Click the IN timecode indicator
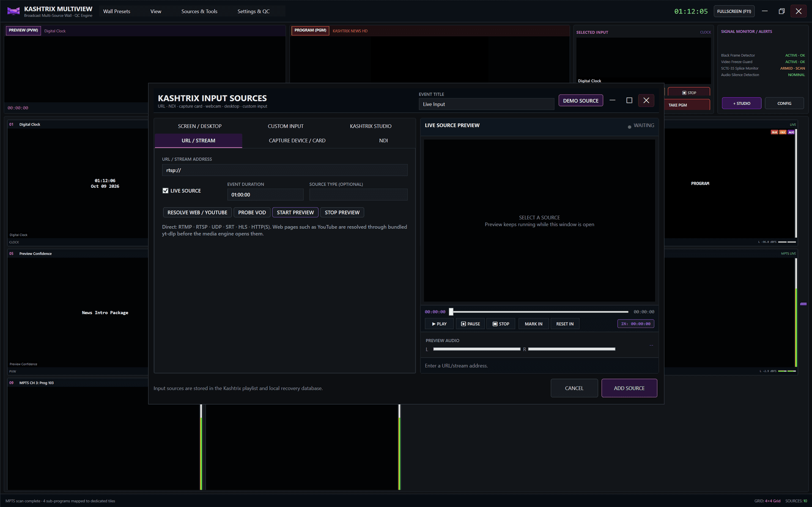The image size is (812, 507). (636, 324)
